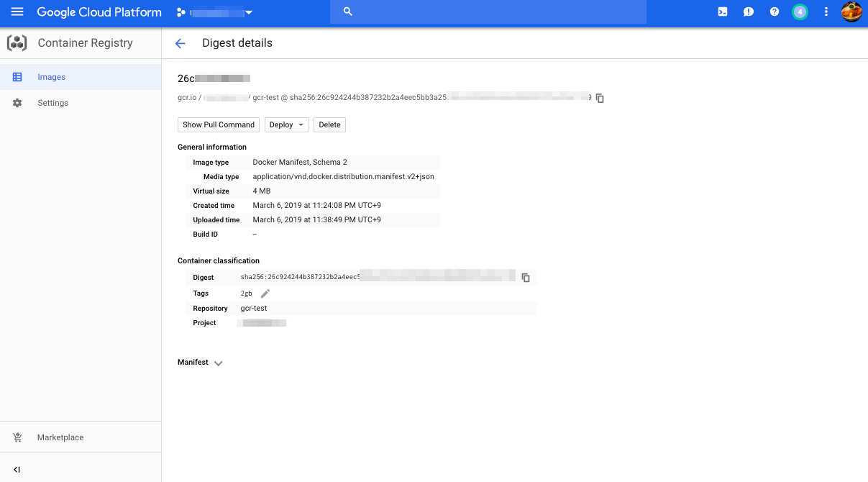Edit tags with the pencil icon
This screenshot has height=482, width=868.
click(x=265, y=294)
